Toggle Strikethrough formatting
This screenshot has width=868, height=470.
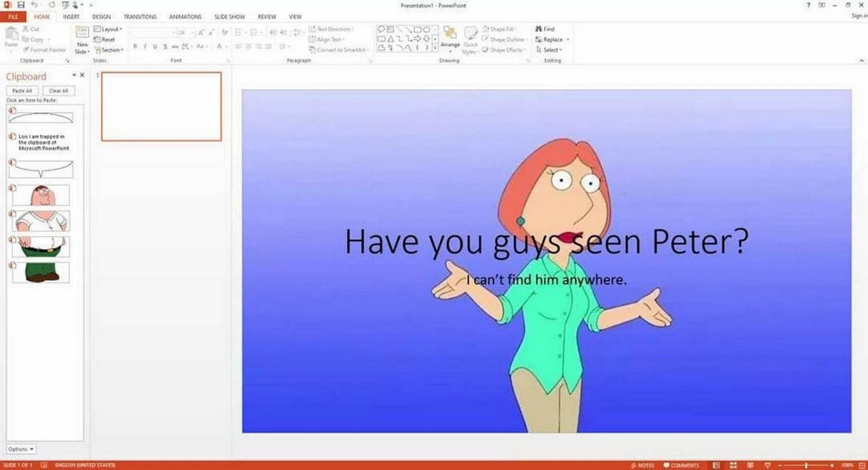click(175, 46)
